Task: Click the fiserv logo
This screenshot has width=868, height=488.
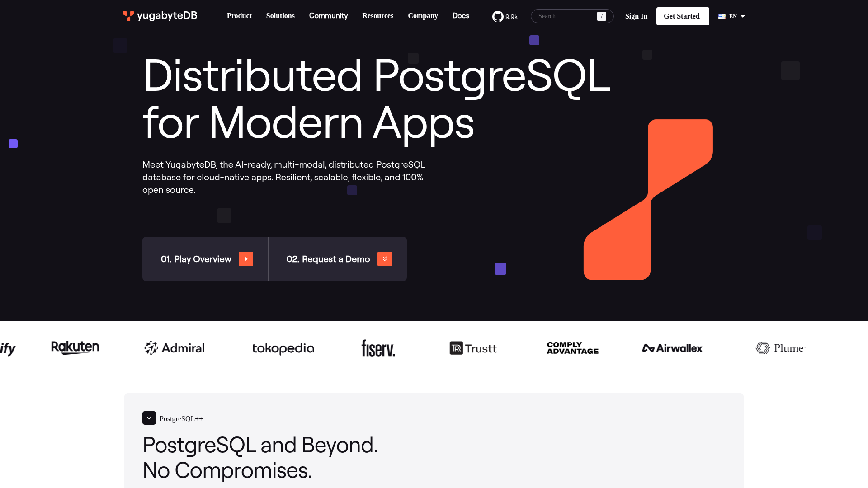Action: point(378,348)
